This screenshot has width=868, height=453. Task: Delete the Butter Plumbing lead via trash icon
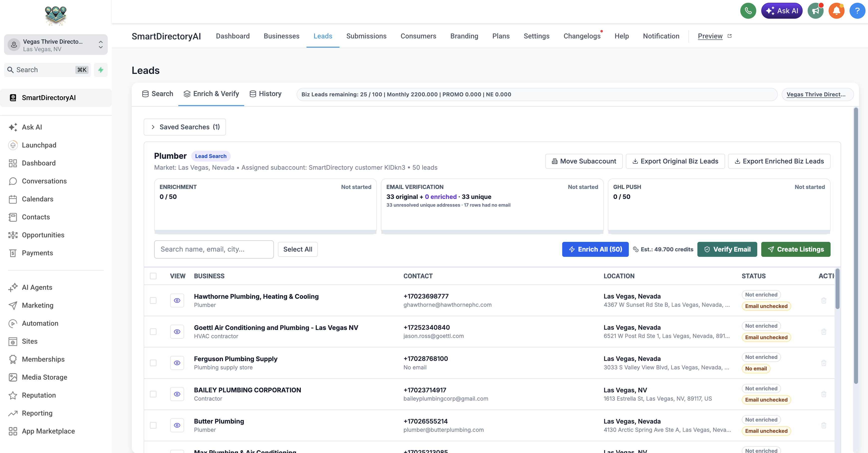click(824, 425)
